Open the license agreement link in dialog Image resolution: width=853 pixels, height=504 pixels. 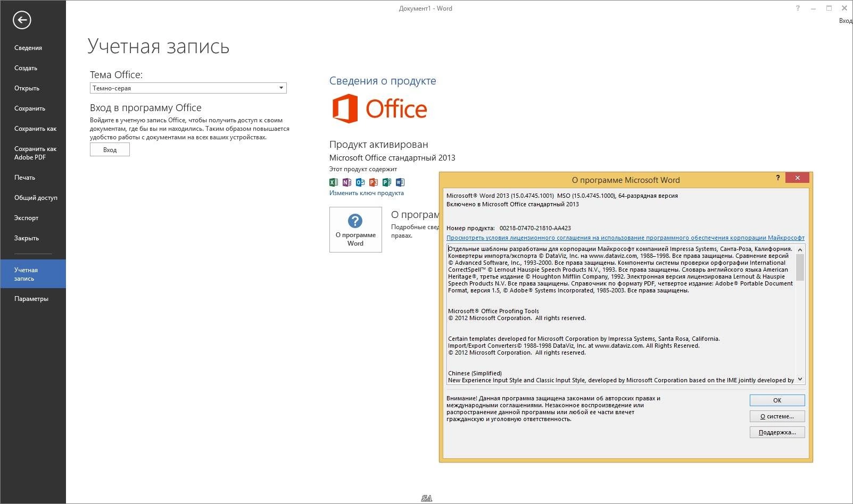pos(625,238)
